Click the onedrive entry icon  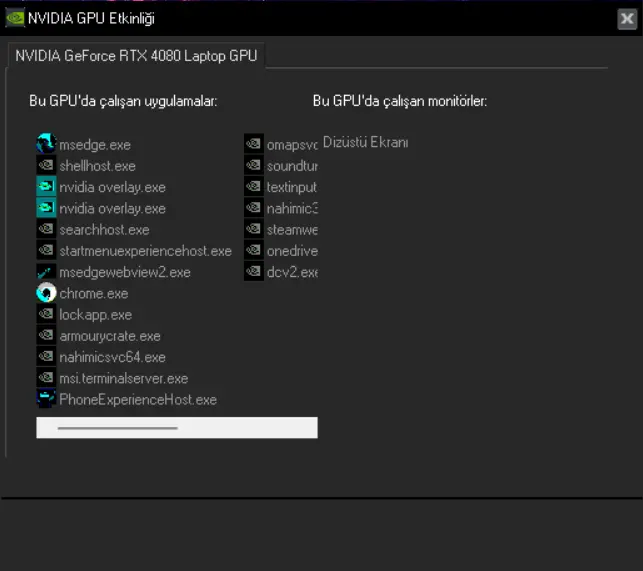point(254,250)
